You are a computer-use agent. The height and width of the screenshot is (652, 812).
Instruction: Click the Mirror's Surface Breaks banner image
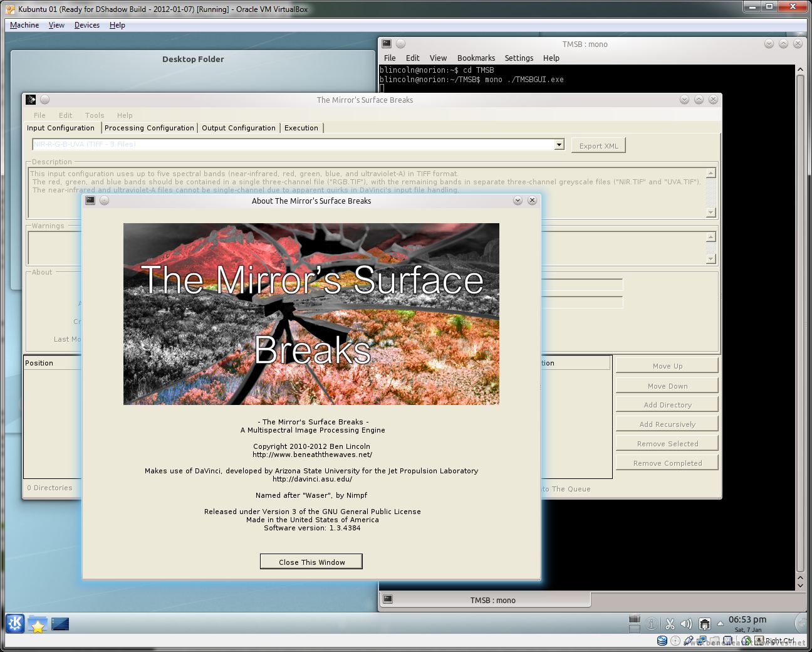coord(311,313)
